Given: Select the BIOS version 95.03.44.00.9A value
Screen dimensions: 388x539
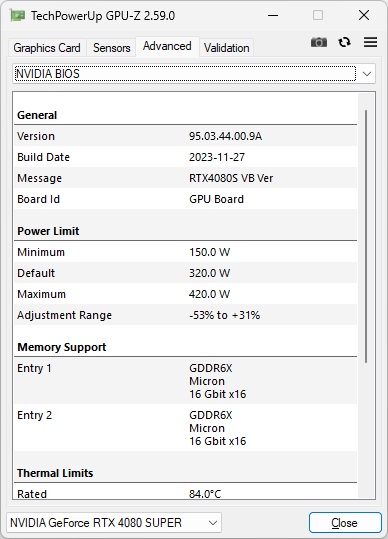Looking at the screenshot, I should (225, 136).
